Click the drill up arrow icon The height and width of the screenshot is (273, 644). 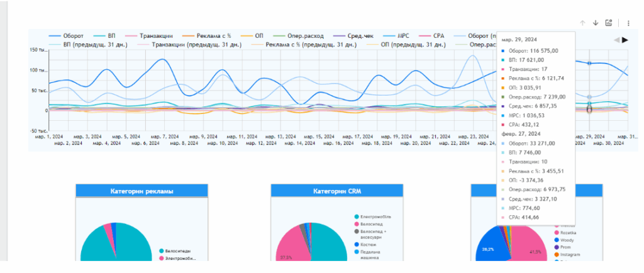point(582,23)
